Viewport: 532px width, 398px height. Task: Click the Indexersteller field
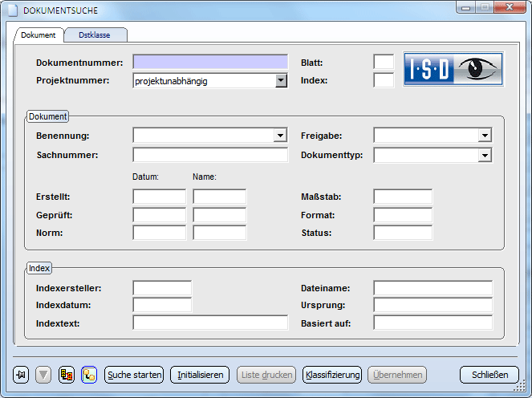tap(162, 288)
